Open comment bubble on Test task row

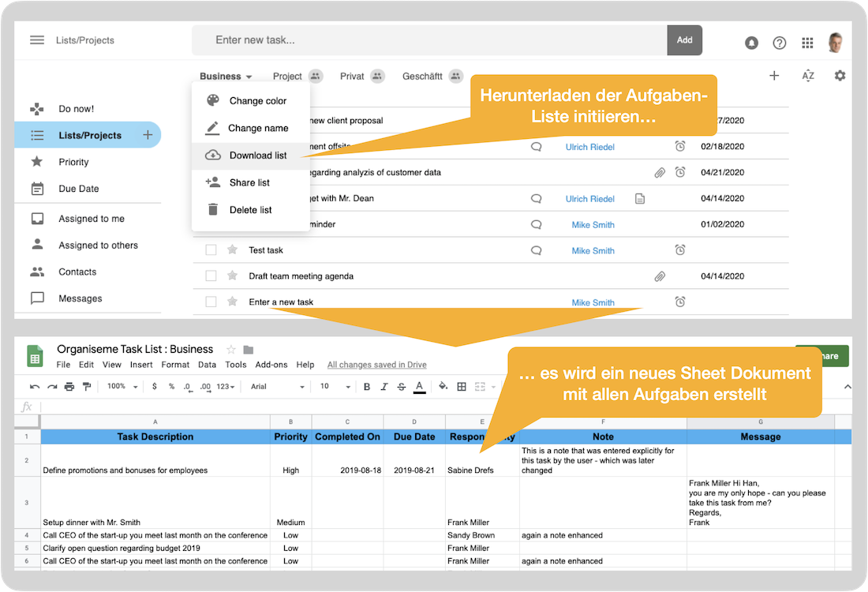[536, 250]
